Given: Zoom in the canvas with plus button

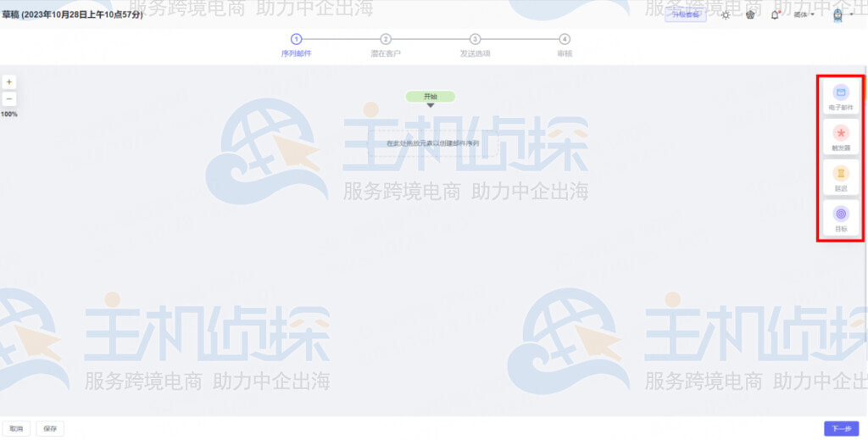Looking at the screenshot, I should (x=8, y=82).
